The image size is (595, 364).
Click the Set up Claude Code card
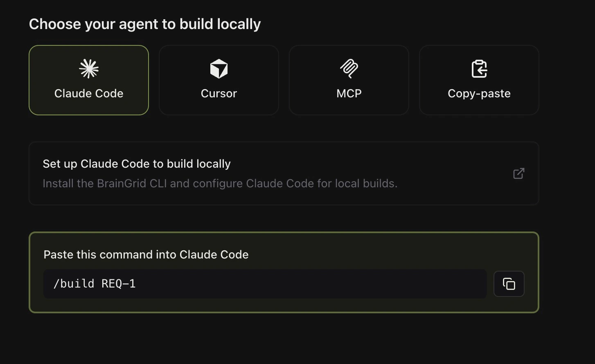coord(284,173)
